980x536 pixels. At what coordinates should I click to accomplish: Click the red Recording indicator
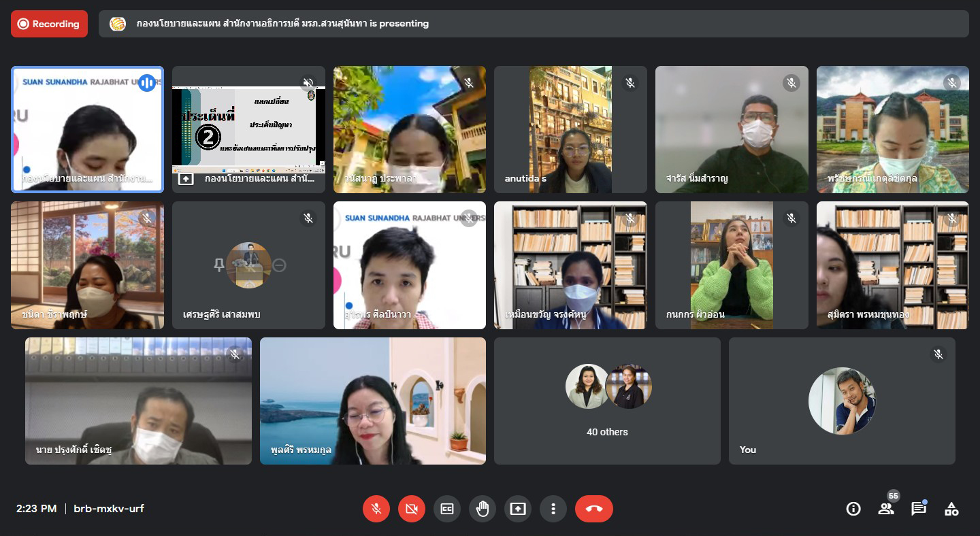click(49, 24)
